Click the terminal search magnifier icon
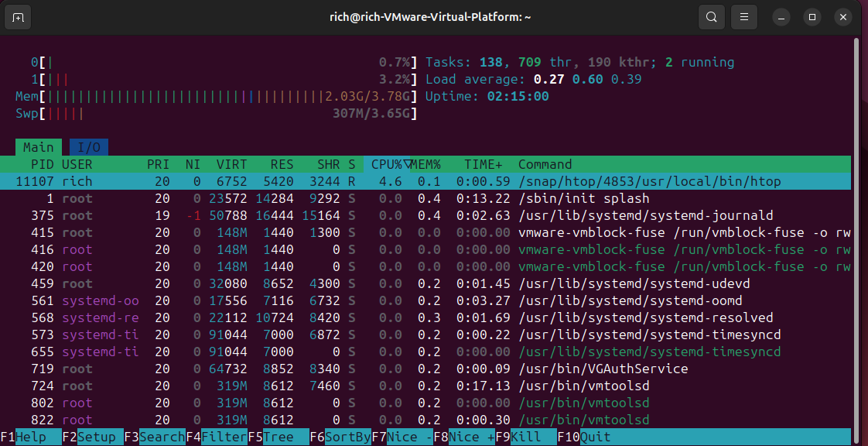 [710, 17]
